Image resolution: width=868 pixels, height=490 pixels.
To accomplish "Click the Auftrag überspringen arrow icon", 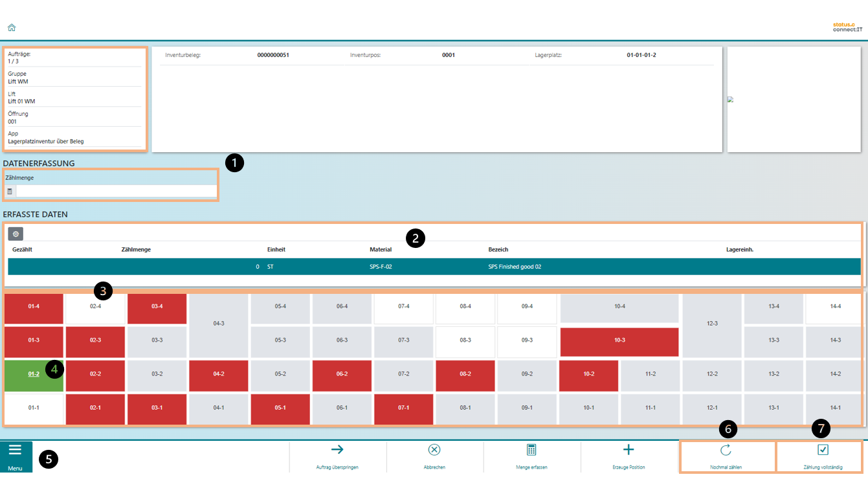I will [x=337, y=450].
